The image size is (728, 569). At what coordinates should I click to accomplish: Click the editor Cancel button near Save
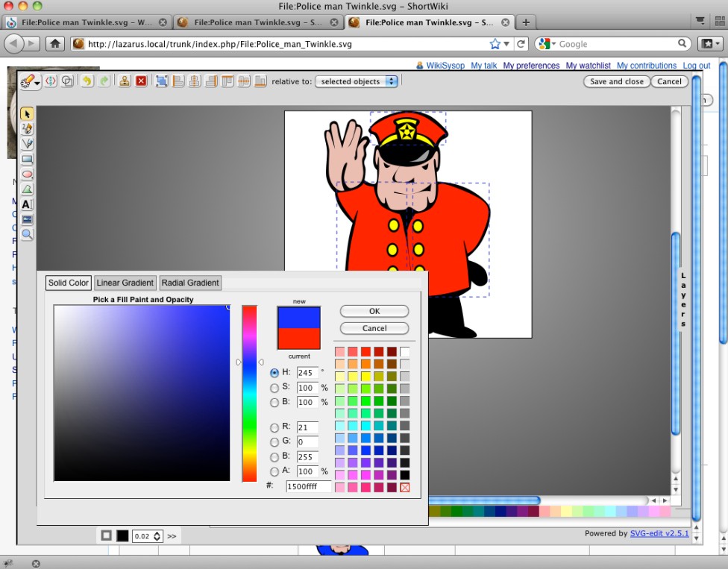click(669, 81)
